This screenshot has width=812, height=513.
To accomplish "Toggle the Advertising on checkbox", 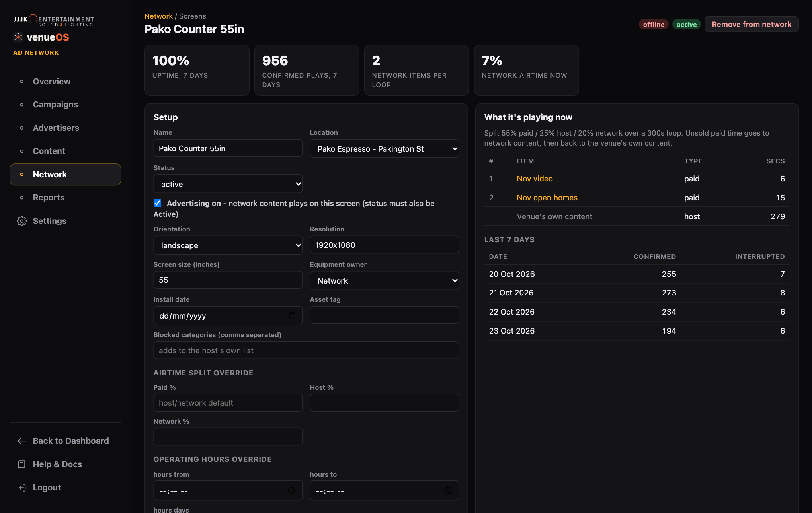I will 158,203.
